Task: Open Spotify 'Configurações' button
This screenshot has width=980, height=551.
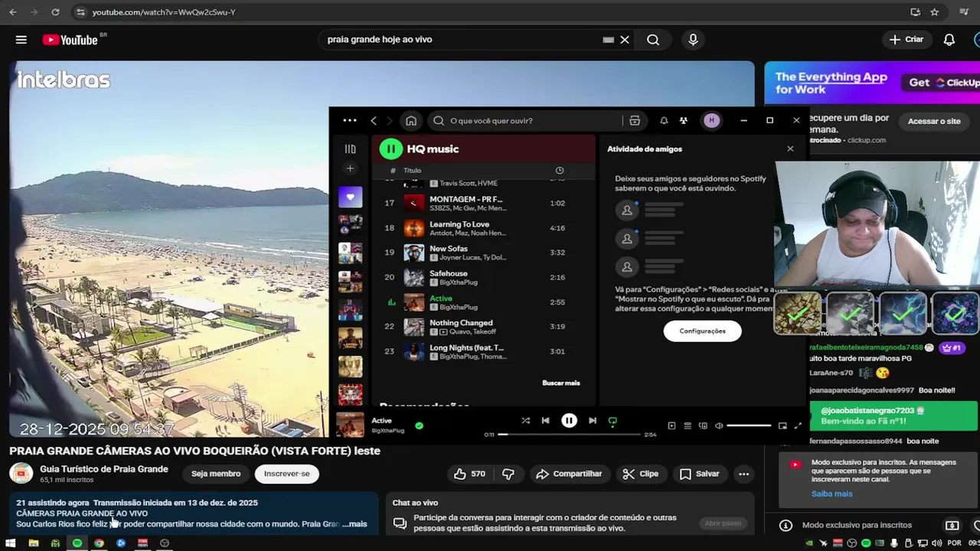Action: point(702,331)
